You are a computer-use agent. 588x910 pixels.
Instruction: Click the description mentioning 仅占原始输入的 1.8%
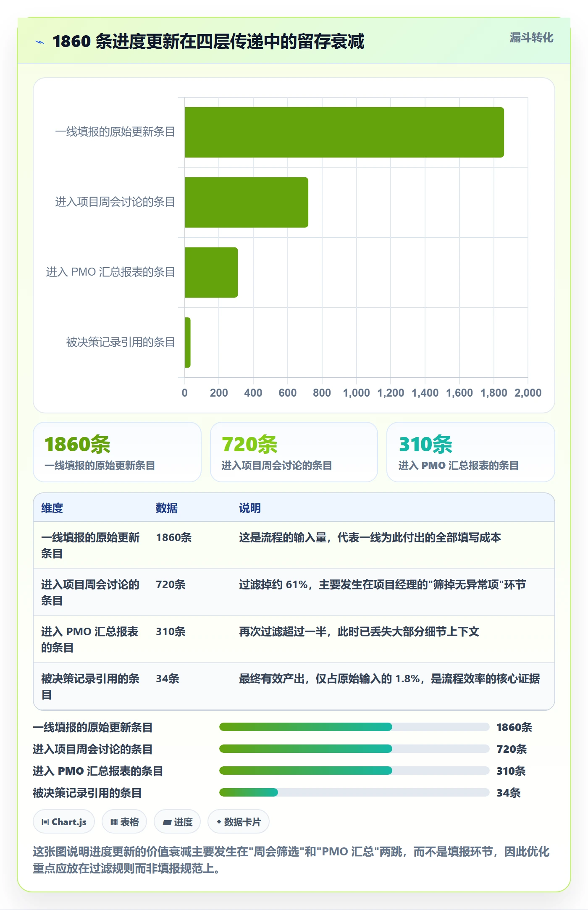point(389,679)
